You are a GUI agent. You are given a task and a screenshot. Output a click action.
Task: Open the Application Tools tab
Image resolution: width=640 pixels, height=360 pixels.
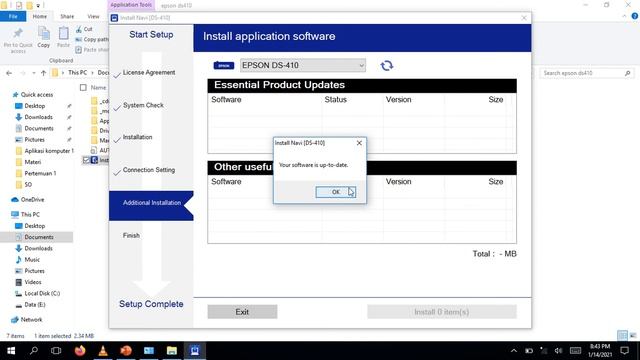(131, 5)
